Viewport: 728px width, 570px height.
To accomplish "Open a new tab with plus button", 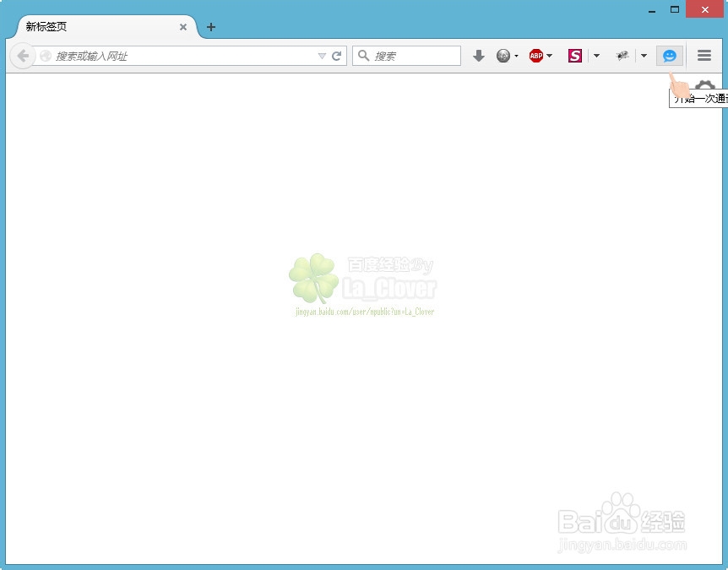I will click(211, 27).
